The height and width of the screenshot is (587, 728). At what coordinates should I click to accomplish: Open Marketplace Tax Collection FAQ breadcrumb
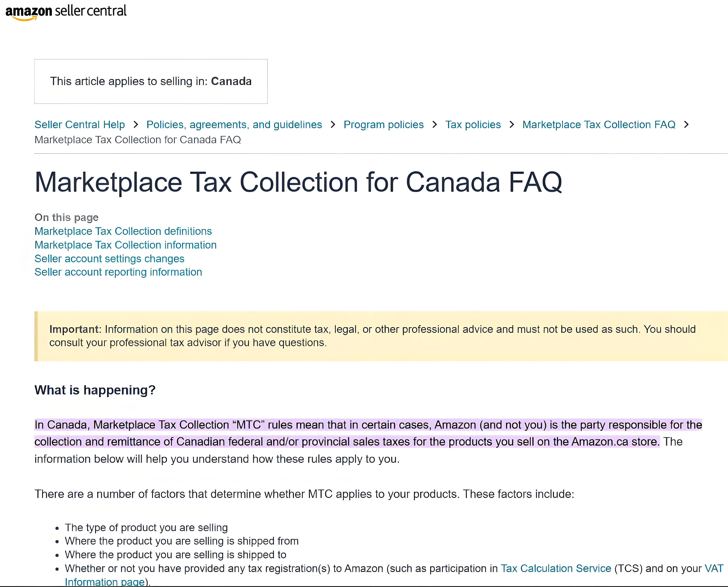point(599,125)
